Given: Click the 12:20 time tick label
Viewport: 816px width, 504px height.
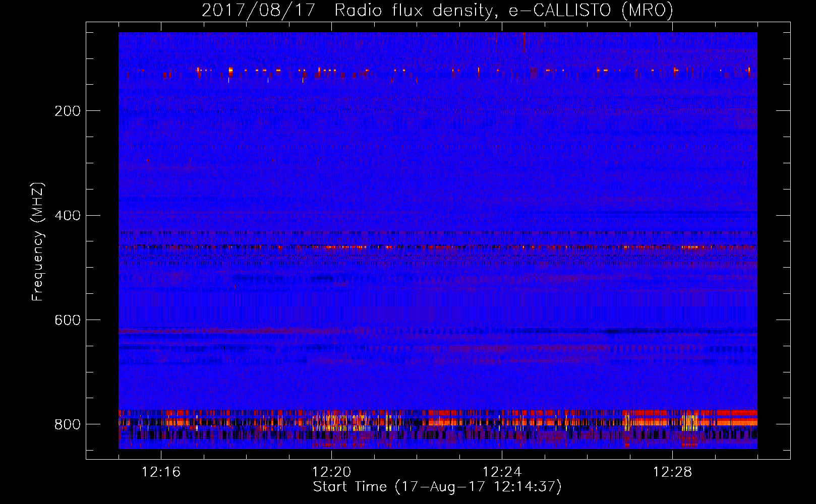Looking at the screenshot, I should (x=331, y=472).
